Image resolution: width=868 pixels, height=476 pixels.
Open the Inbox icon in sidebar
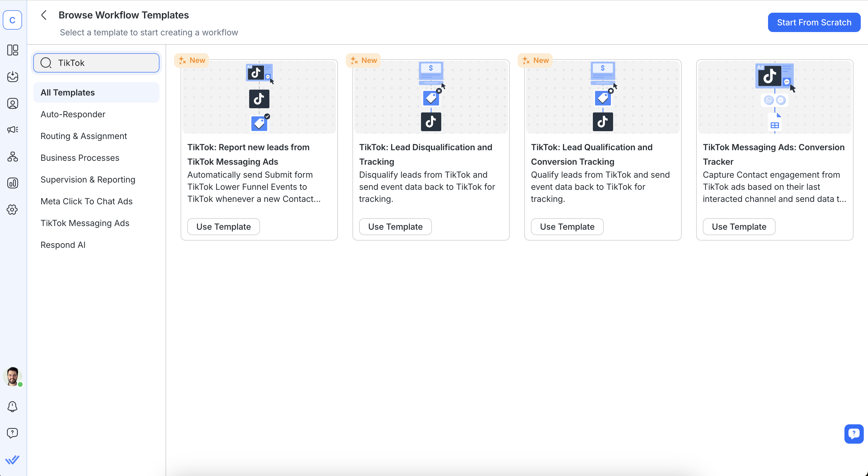12,76
